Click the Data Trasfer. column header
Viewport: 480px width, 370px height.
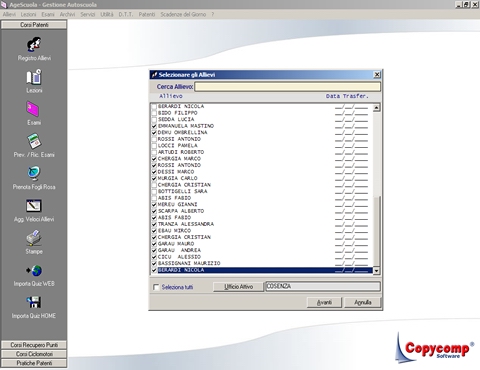pyautogui.click(x=347, y=96)
